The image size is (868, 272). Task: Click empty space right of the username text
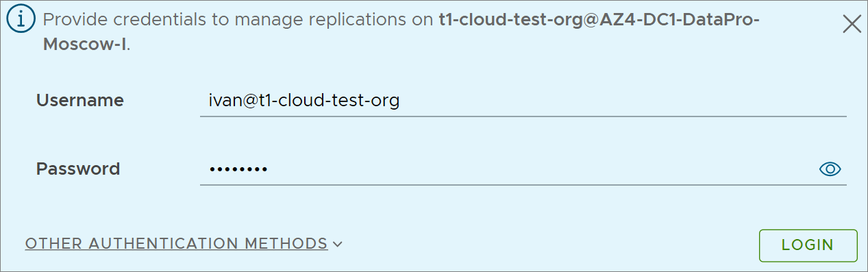623,101
